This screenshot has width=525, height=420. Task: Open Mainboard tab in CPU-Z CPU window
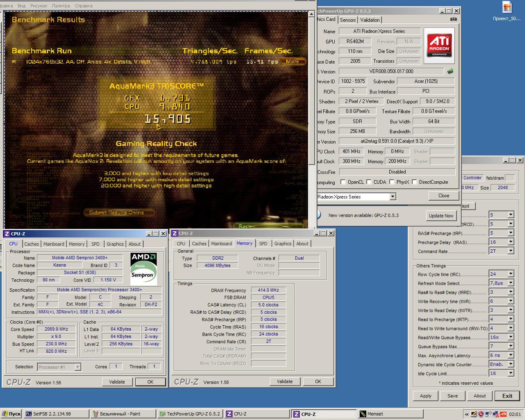click(54, 244)
